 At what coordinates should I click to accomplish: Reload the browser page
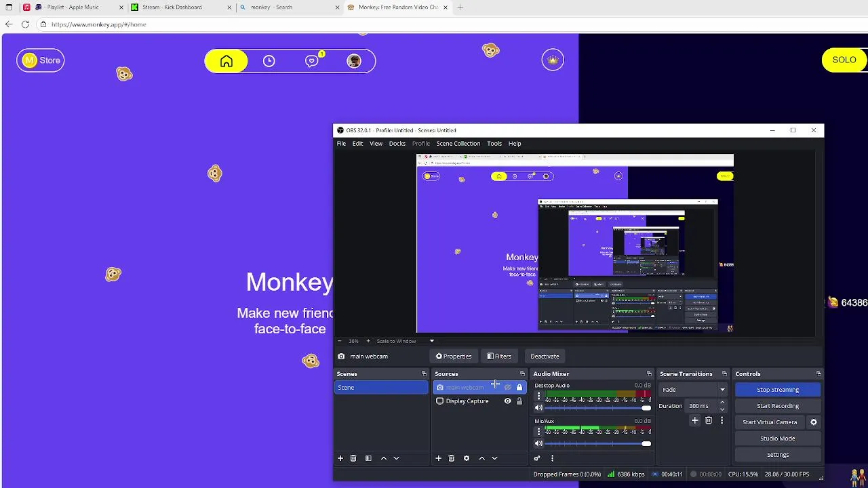click(x=25, y=24)
